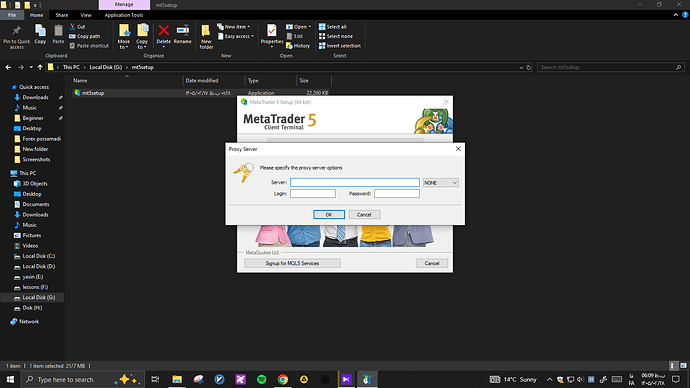Viewport: 690px width, 388px height.
Task: Create a New folder from ribbon
Action: click(206, 37)
